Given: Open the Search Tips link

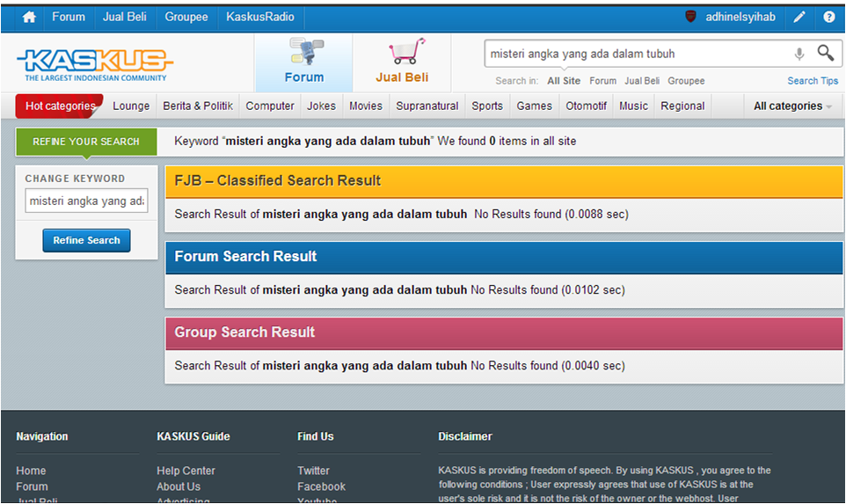Looking at the screenshot, I should pos(813,81).
